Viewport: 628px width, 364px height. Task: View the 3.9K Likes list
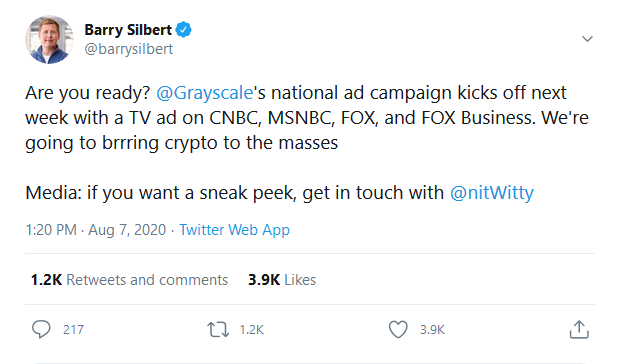(282, 280)
